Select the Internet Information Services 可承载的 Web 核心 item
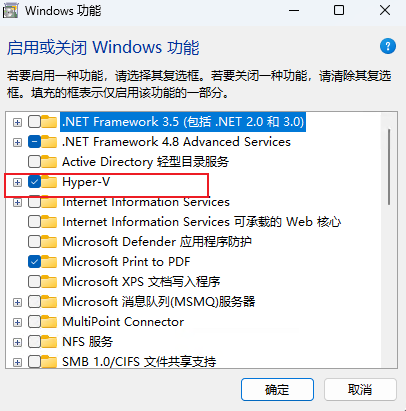This screenshot has width=406, height=411. [x=201, y=222]
